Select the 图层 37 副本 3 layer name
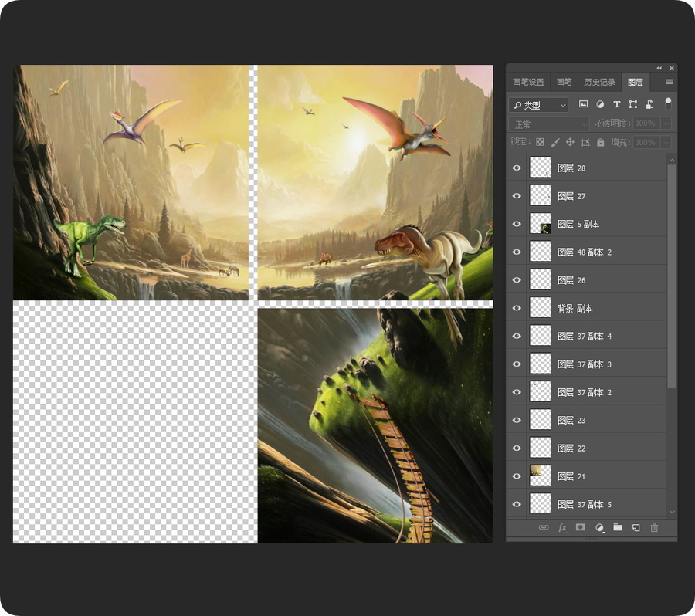This screenshot has height=616, width=695. pyautogui.click(x=585, y=364)
